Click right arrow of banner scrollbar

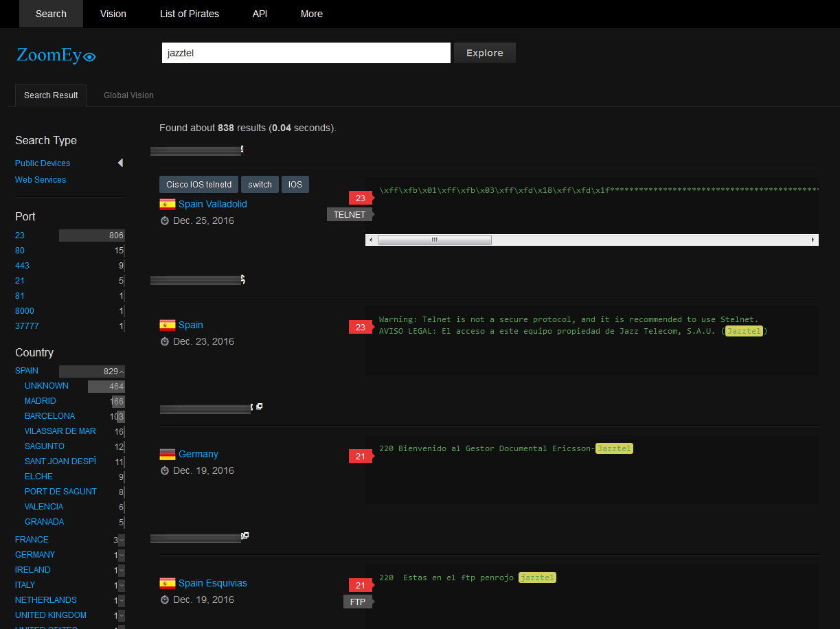pyautogui.click(x=813, y=240)
